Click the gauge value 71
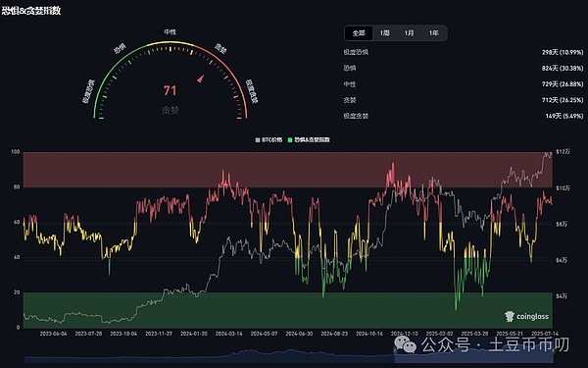Screen dimensions: 588x368 coord(170,90)
